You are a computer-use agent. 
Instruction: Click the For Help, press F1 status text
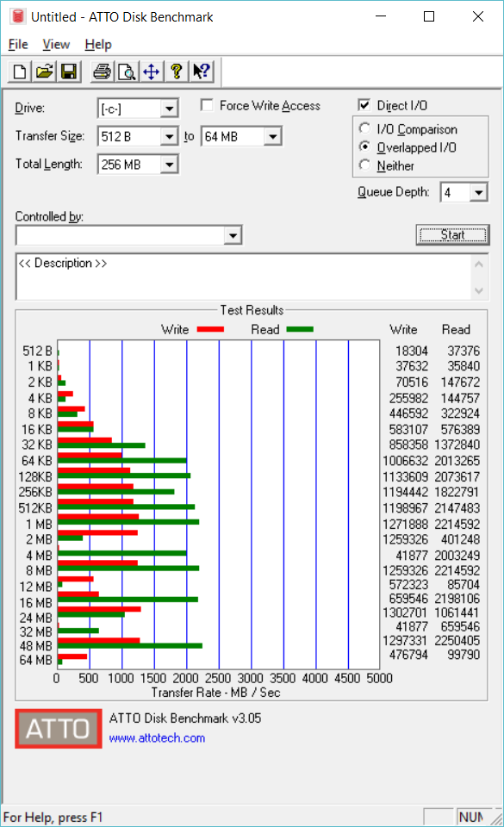click(53, 817)
